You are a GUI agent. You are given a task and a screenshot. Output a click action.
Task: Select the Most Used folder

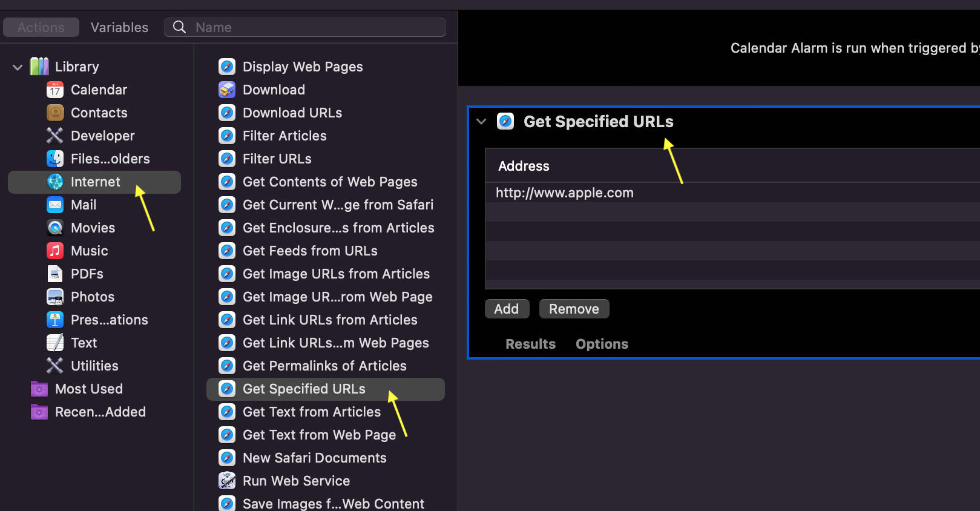pyautogui.click(x=89, y=389)
